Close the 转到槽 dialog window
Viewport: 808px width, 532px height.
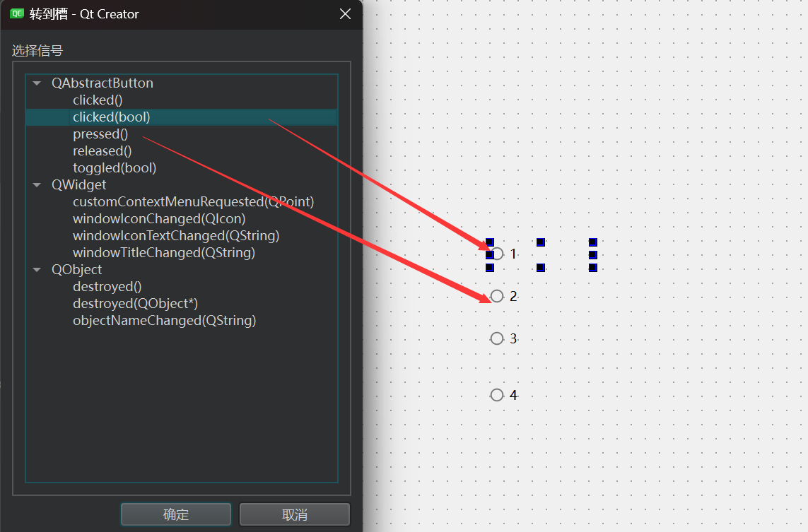pyautogui.click(x=345, y=14)
